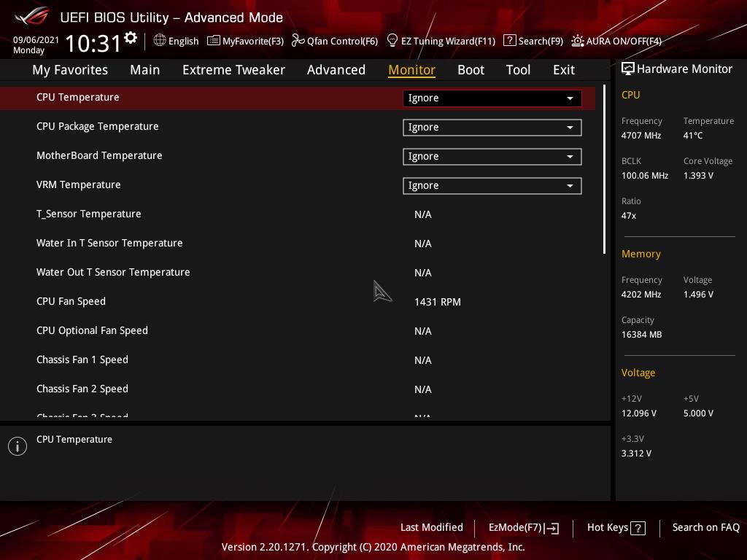The image size is (747, 560).
Task: Click the ROG logo
Action: [x=32, y=16]
